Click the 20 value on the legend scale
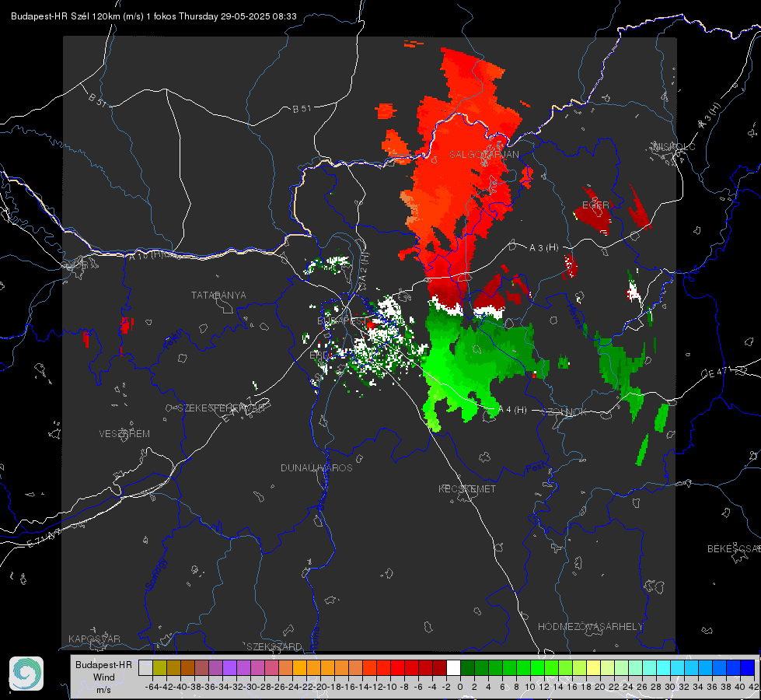This screenshot has width=761, height=700. (x=600, y=687)
